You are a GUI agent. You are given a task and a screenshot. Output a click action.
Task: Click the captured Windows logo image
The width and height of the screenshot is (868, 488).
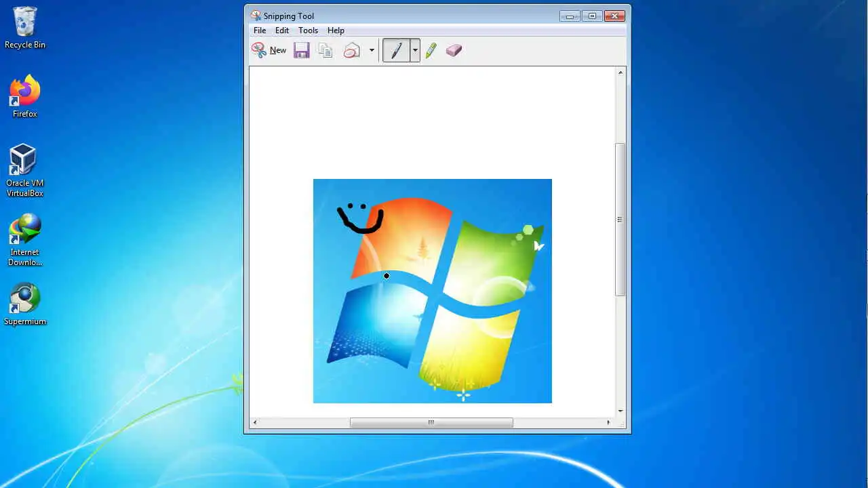click(433, 291)
